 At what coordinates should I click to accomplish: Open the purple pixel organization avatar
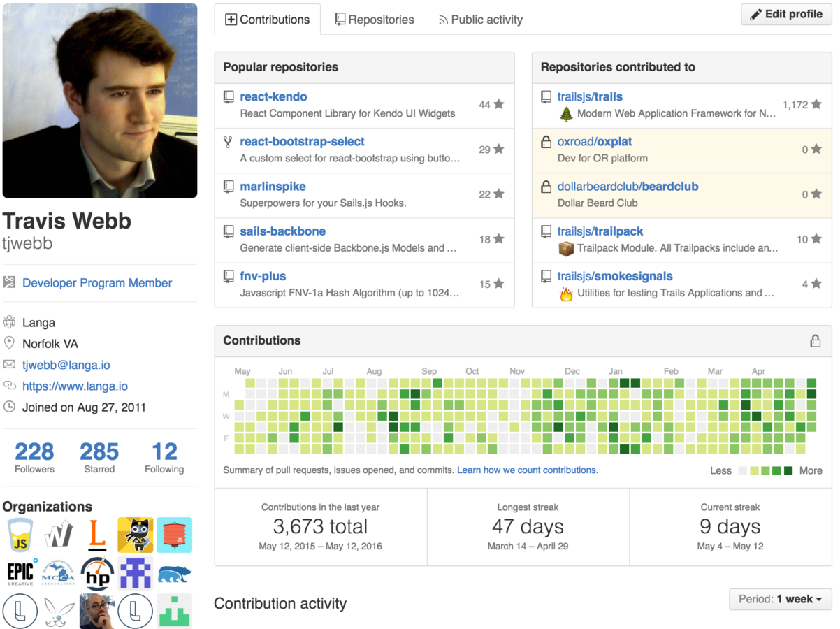pyautogui.click(x=135, y=574)
